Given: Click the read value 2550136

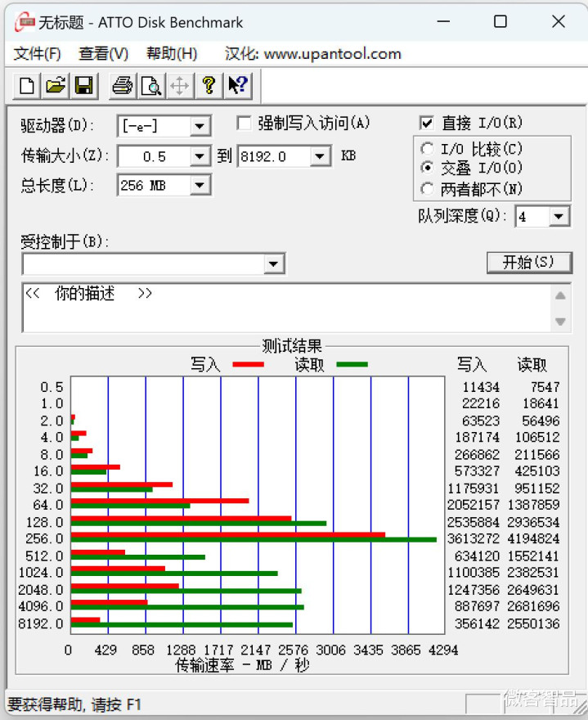Looking at the screenshot, I should (x=534, y=623).
